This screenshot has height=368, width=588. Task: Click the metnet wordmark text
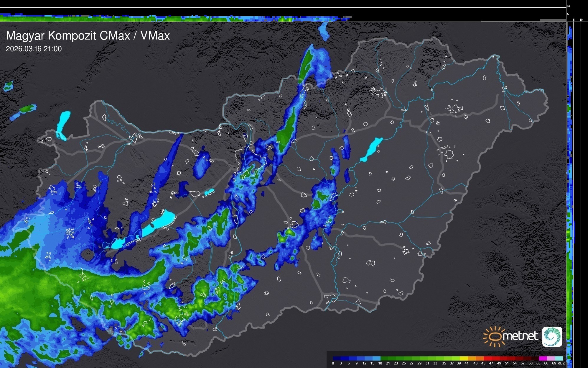coord(520,336)
